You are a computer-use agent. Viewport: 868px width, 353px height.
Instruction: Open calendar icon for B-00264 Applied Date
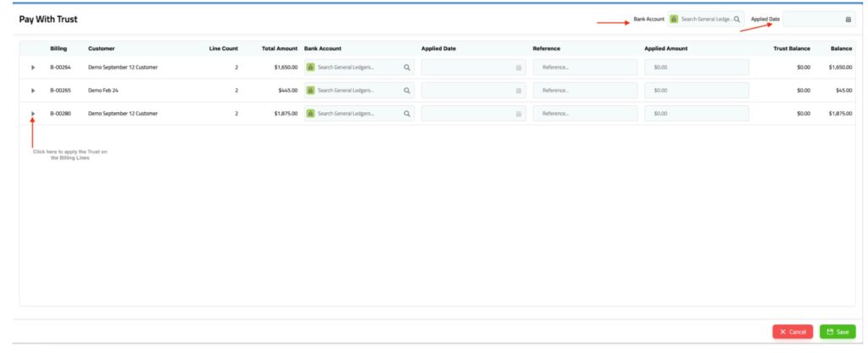click(519, 67)
